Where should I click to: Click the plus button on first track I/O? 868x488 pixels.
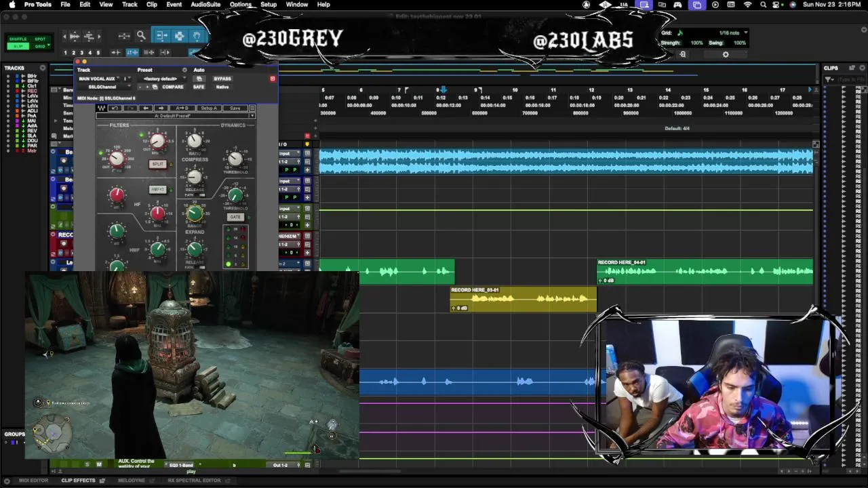pyautogui.click(x=307, y=169)
